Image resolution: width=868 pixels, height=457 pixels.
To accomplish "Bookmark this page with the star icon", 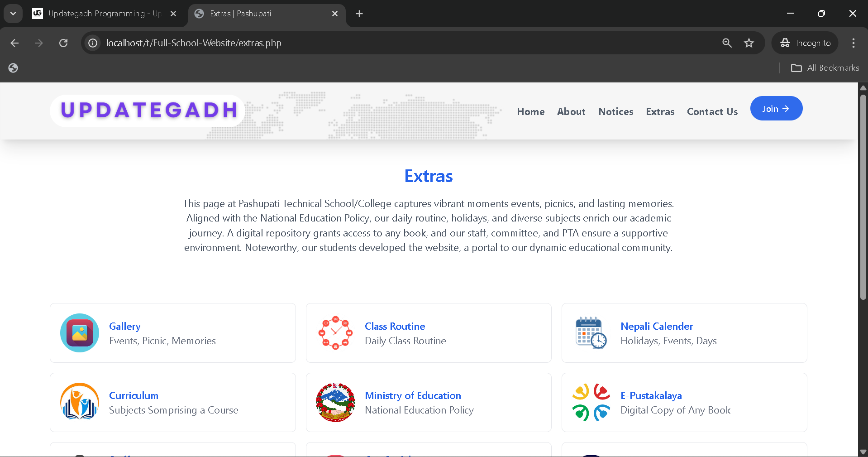I will coord(749,43).
